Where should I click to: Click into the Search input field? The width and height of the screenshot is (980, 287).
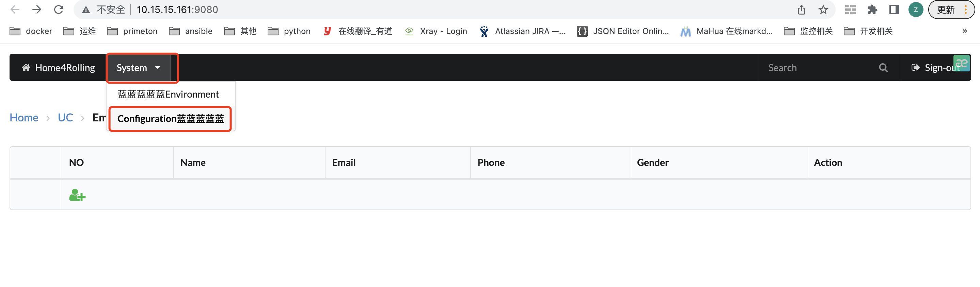(x=818, y=68)
